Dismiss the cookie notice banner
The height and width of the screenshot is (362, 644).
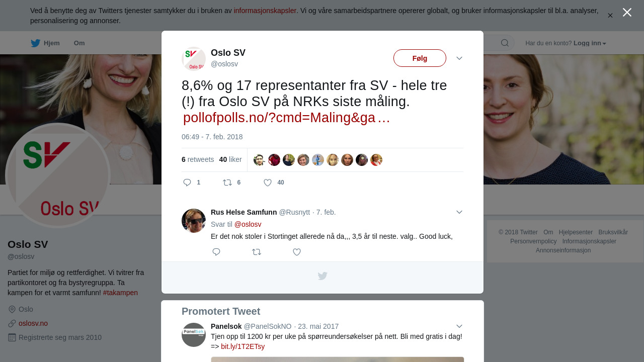(610, 16)
